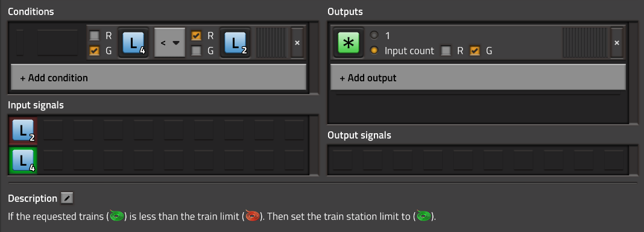The height and width of the screenshot is (232, 644).
Task: Click the + Add output button
Action: [x=478, y=78]
